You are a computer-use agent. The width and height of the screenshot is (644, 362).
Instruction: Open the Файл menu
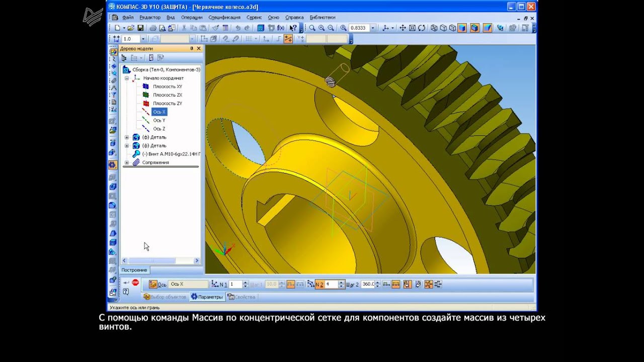(128, 17)
